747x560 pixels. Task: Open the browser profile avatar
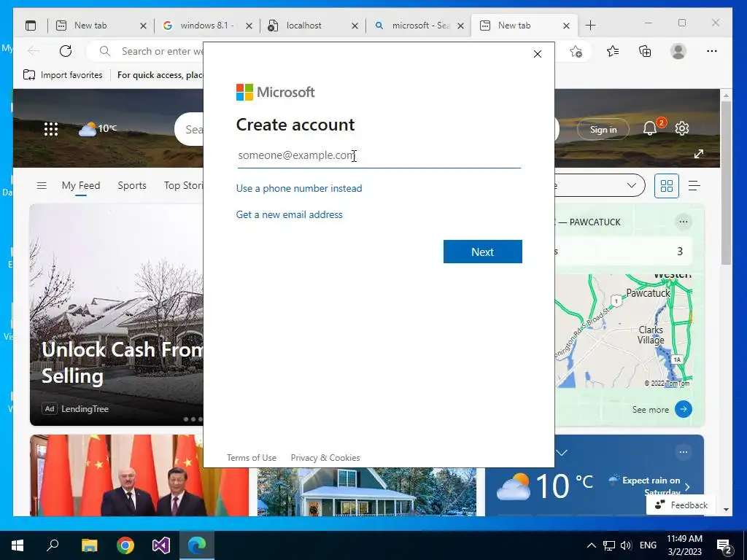tap(678, 51)
